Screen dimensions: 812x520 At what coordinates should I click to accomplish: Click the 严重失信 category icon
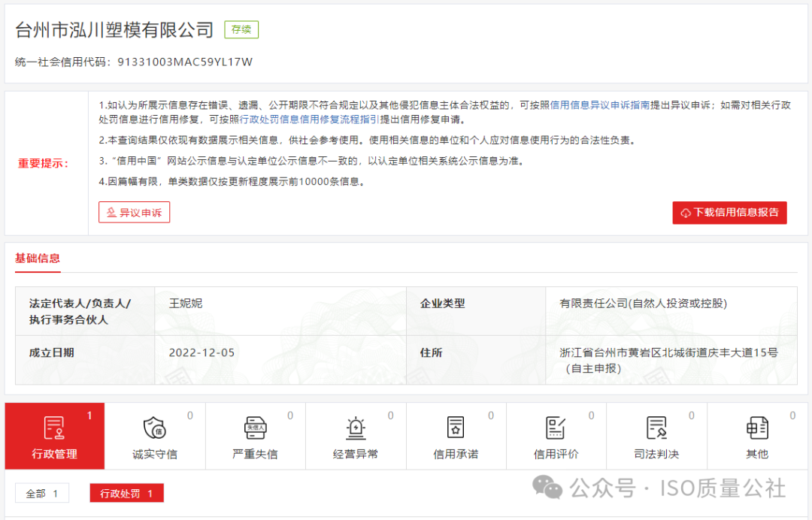255,428
